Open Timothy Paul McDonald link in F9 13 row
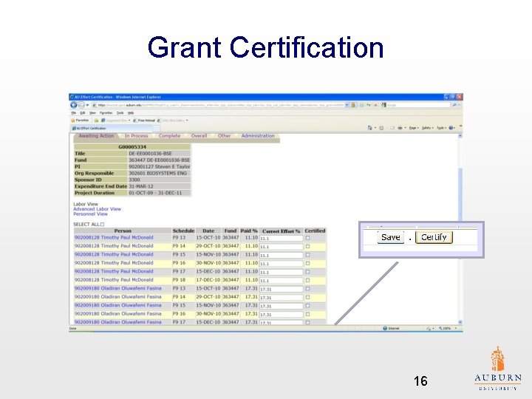 click(x=114, y=237)
